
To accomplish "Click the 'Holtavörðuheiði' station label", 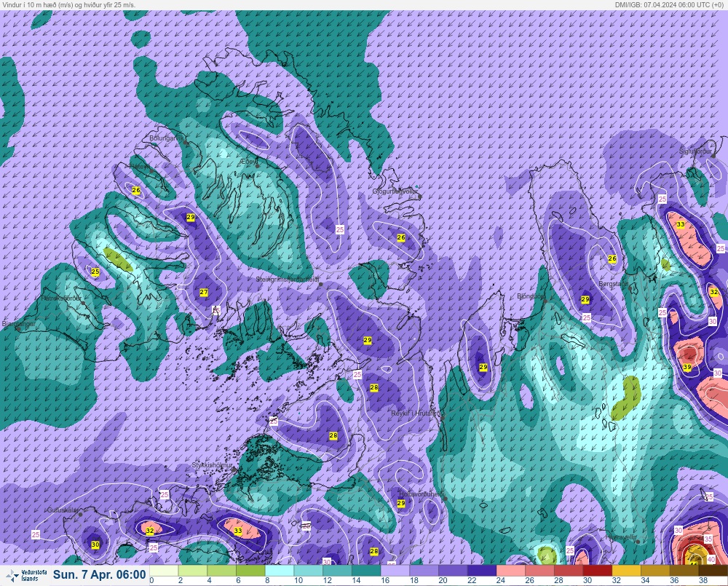I will click(x=422, y=494).
